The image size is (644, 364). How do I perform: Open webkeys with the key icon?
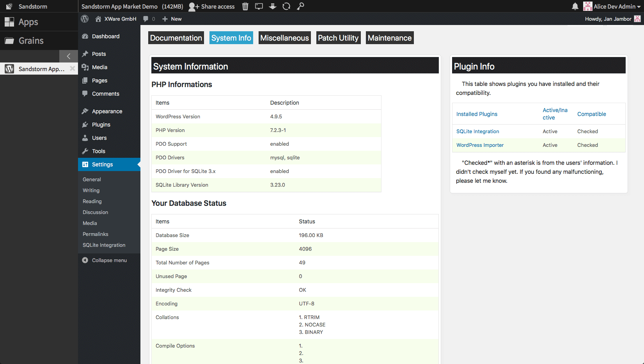click(300, 6)
